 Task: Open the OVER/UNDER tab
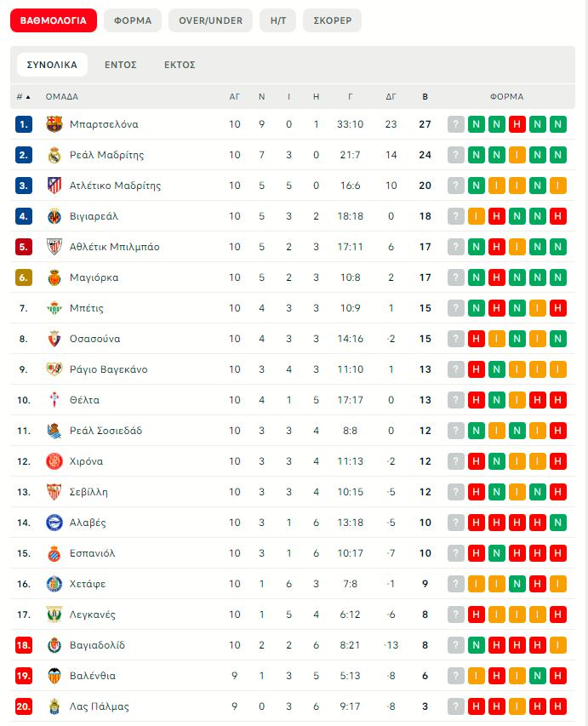coord(210,20)
